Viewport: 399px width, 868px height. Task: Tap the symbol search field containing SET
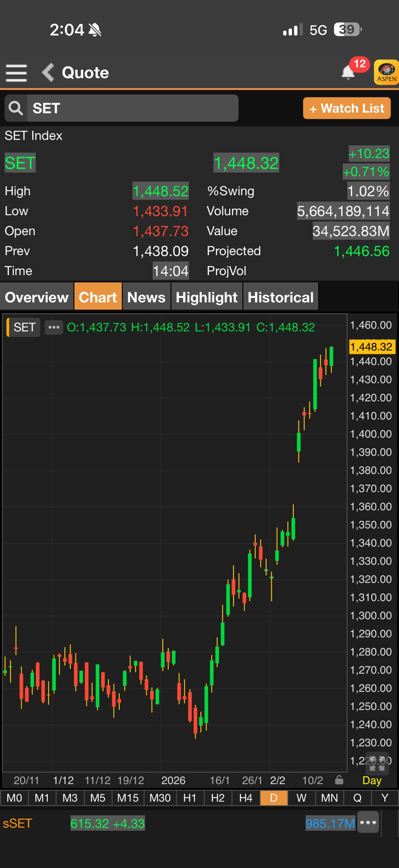pyautogui.click(x=132, y=108)
